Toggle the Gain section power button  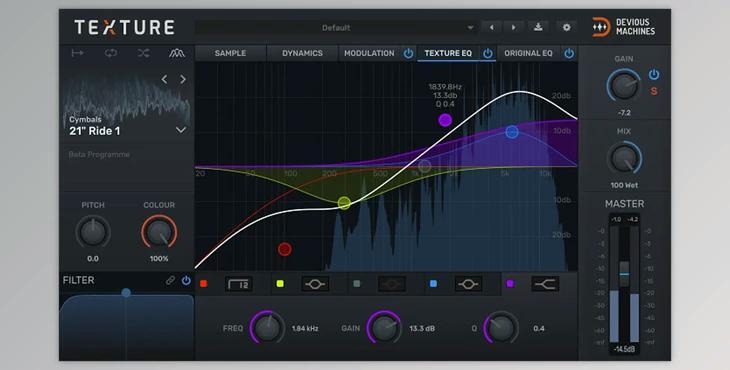pyautogui.click(x=654, y=74)
